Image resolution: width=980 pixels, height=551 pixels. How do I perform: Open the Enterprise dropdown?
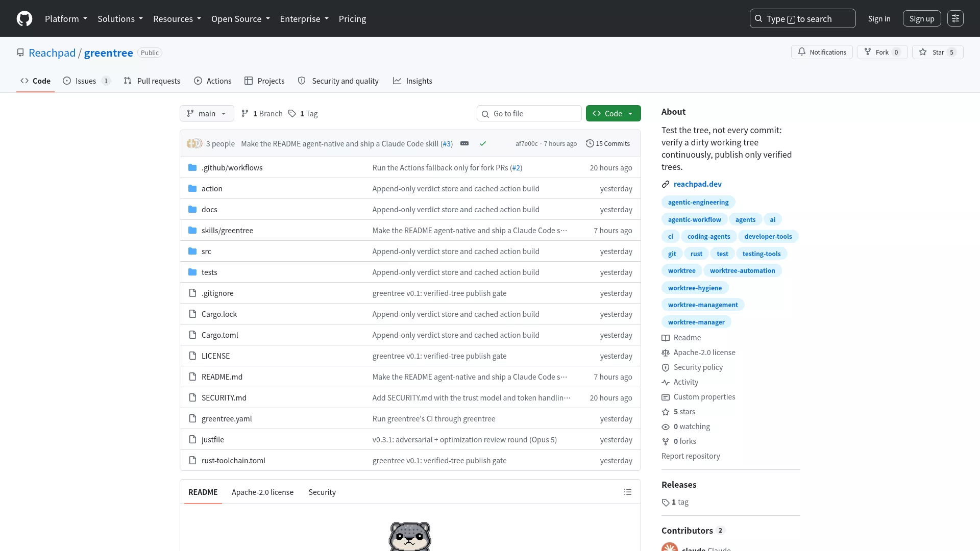(304, 19)
